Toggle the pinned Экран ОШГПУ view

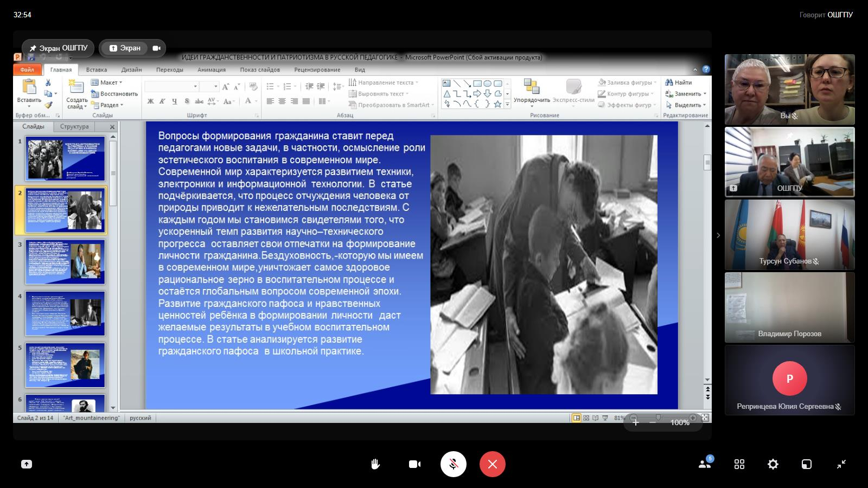point(58,48)
